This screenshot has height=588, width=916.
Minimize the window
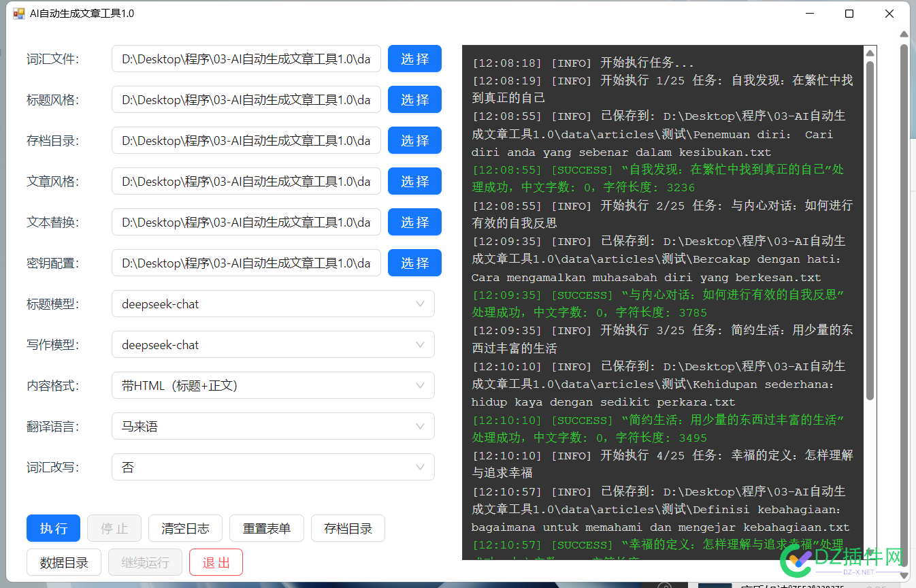(x=809, y=14)
